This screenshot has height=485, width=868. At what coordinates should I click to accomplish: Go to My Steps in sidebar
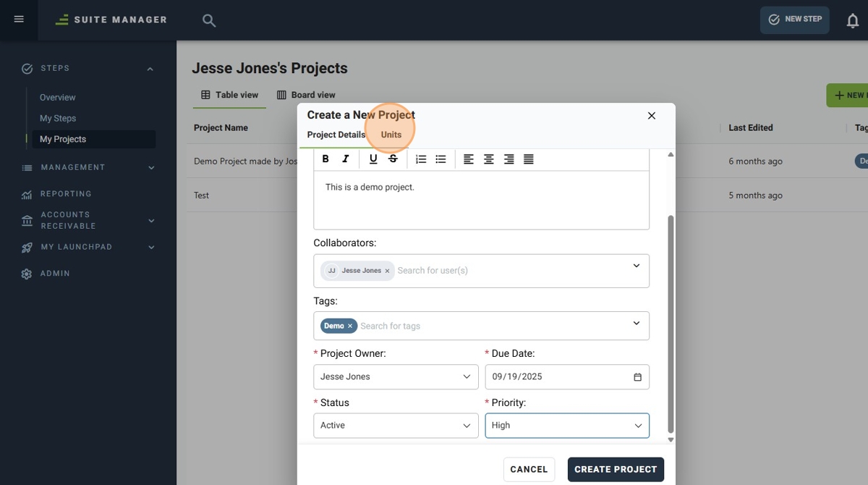pos(58,119)
